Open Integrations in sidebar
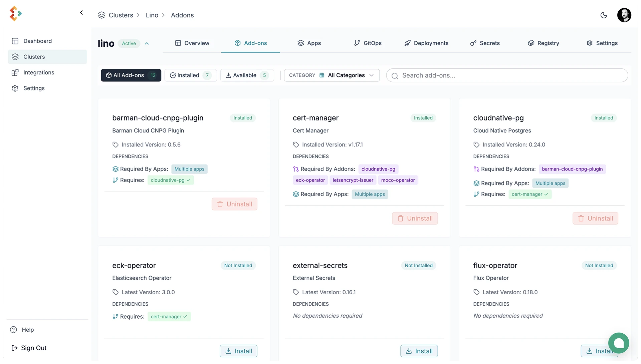Screen dimensions: 641x364 point(38,72)
